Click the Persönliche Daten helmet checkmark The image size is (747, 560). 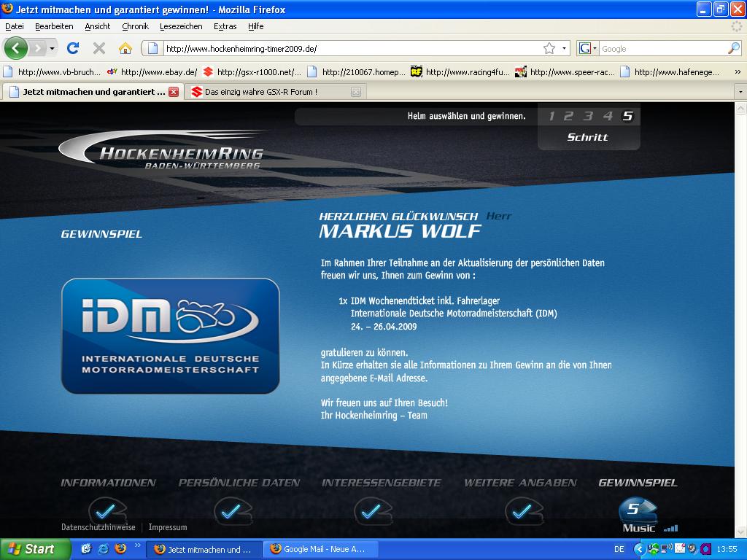tap(233, 511)
